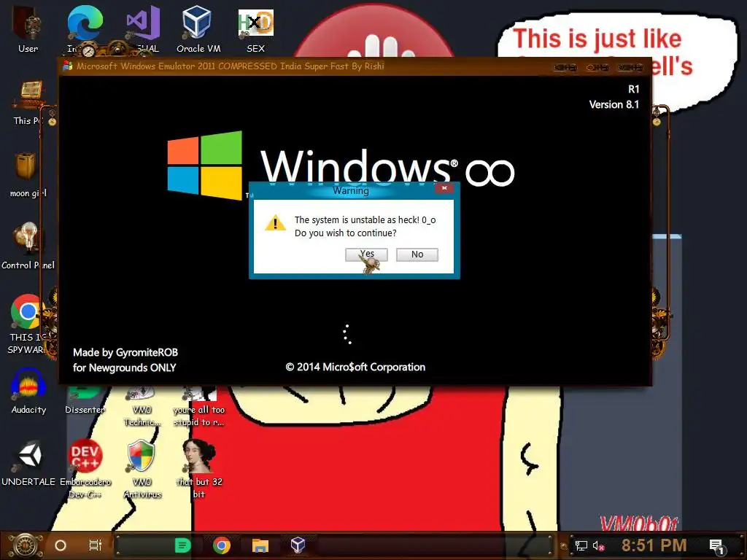The width and height of the screenshot is (747, 560).
Task: Switch to VirtualBox on the taskbar
Action: pyautogui.click(x=298, y=545)
